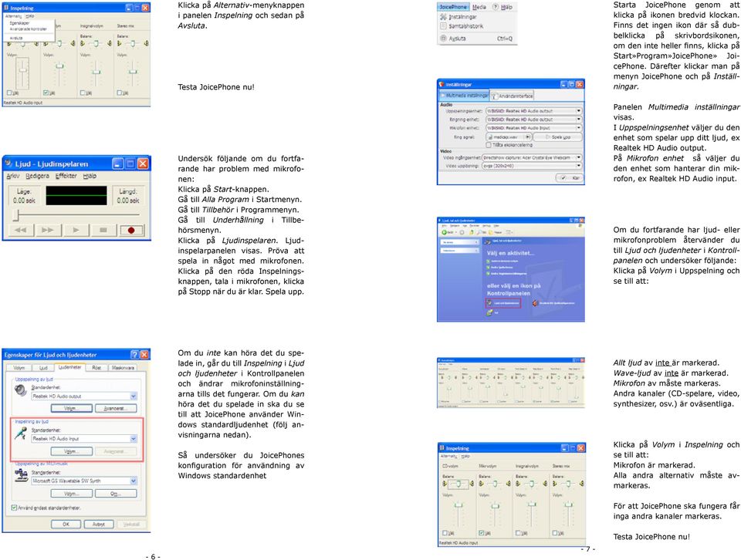
Task: Choose Avancerade kontroller in the open Alternativ menu
Action: 29,29
